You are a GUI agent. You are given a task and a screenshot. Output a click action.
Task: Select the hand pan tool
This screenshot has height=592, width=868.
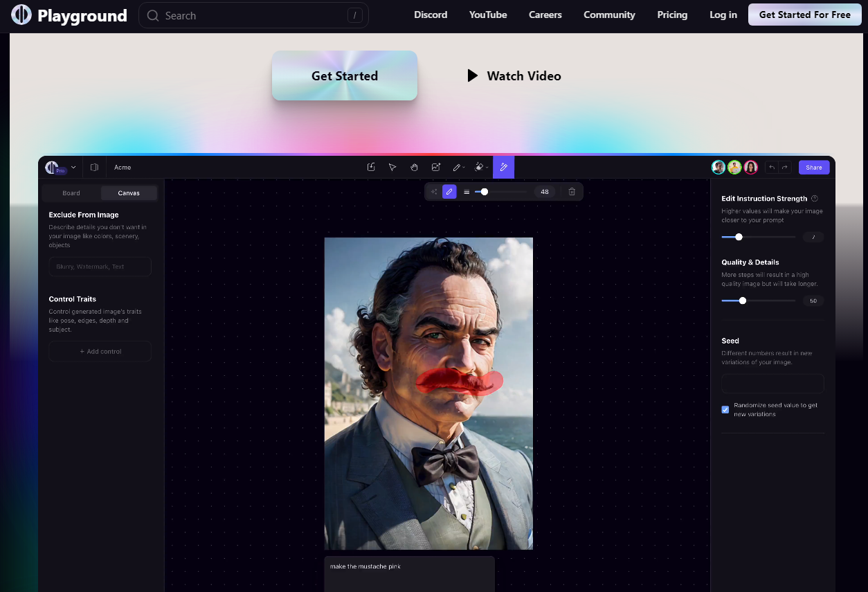coord(414,167)
